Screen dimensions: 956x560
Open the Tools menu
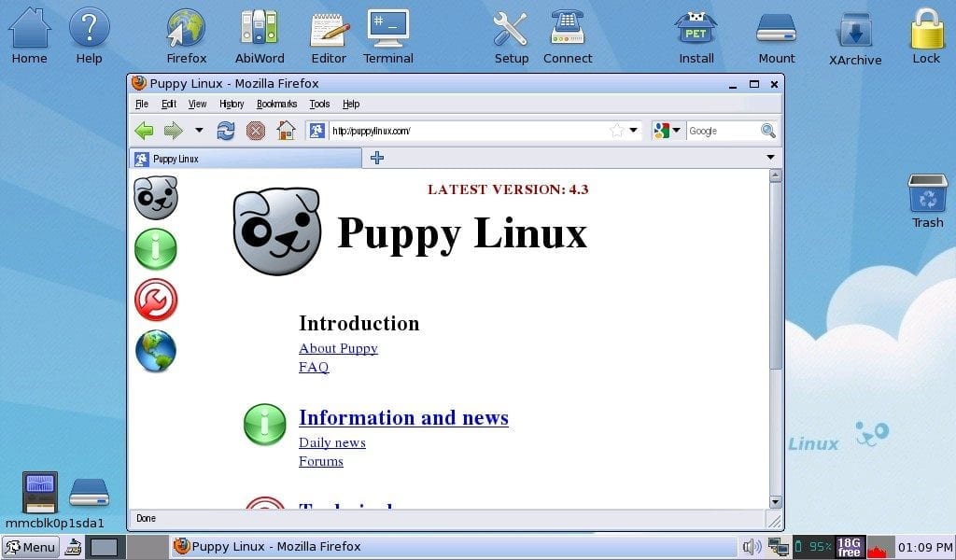(x=319, y=105)
